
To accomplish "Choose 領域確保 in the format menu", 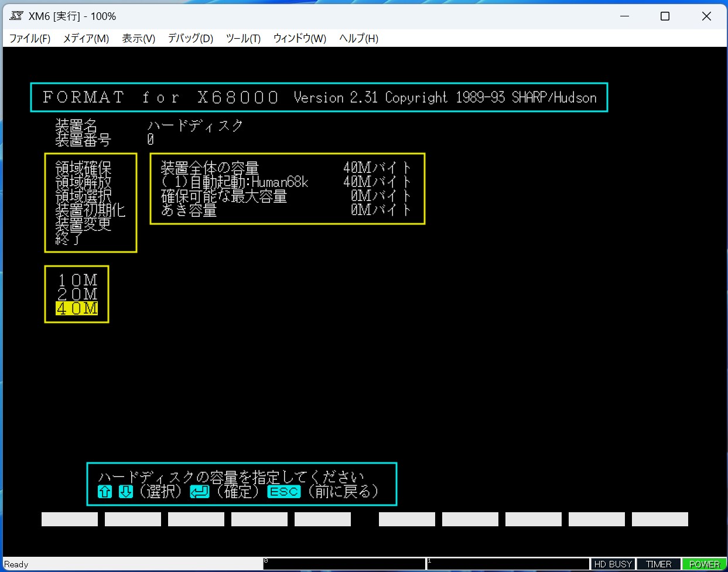I will 84,168.
